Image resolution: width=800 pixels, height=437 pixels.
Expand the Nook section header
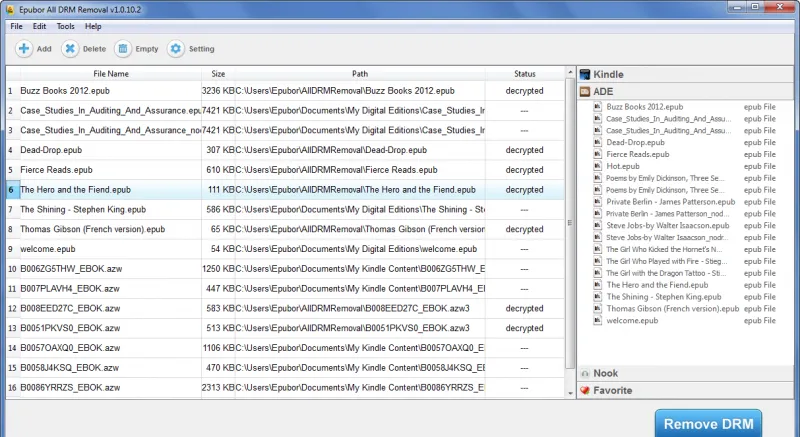click(x=685, y=373)
